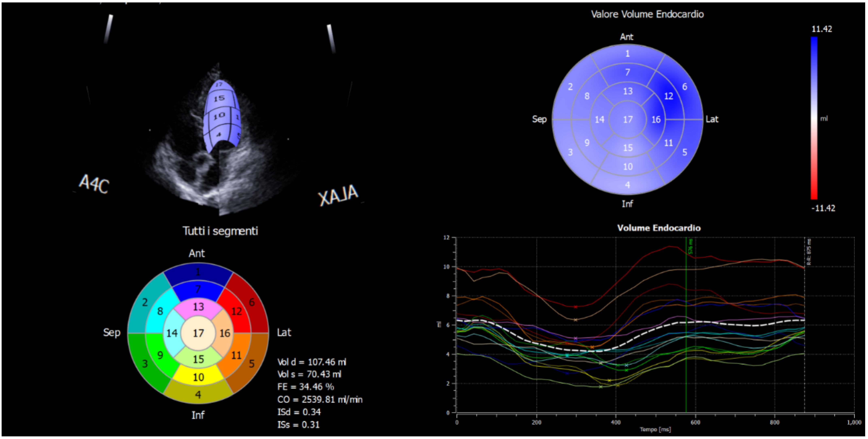The width and height of the screenshot is (868, 439).
Task: Click segment 4 in blue volume bullseye
Action: click(x=627, y=185)
